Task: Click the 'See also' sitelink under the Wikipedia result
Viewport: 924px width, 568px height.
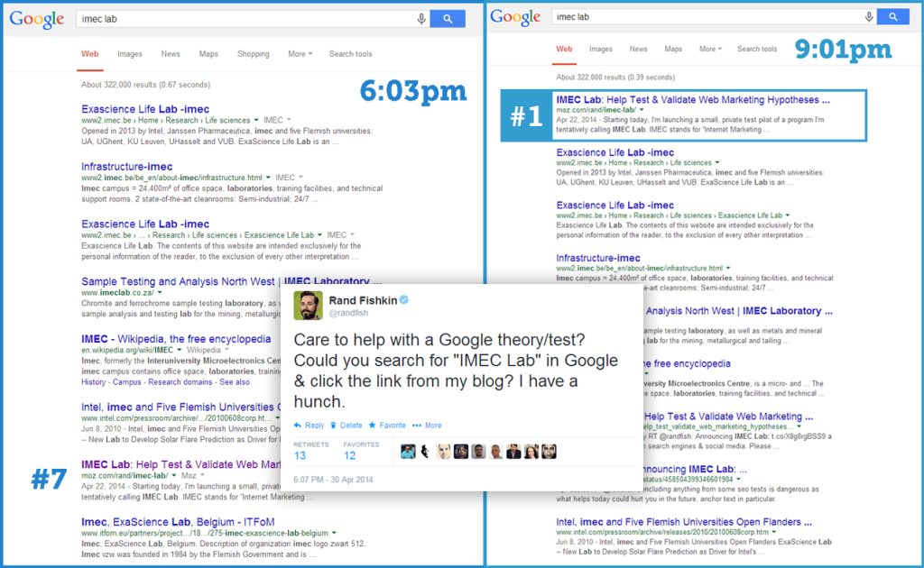Action: point(235,382)
